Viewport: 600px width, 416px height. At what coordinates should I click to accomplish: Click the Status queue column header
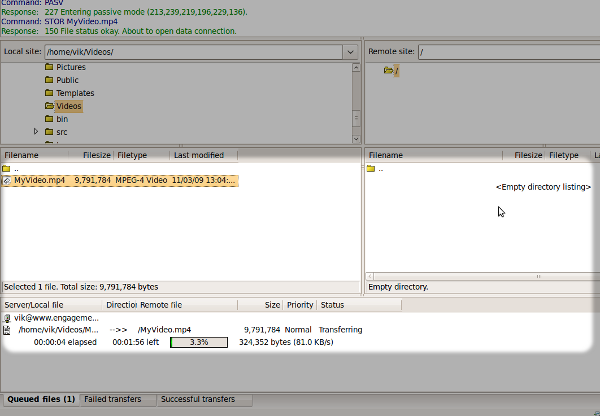359,305
